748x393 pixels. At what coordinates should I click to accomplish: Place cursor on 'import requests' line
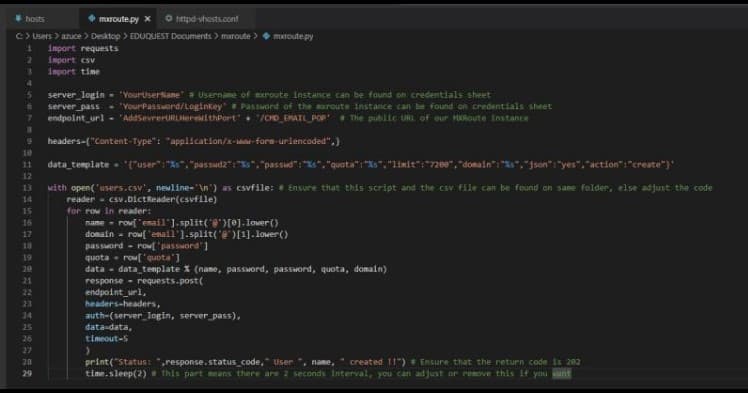[x=83, y=48]
